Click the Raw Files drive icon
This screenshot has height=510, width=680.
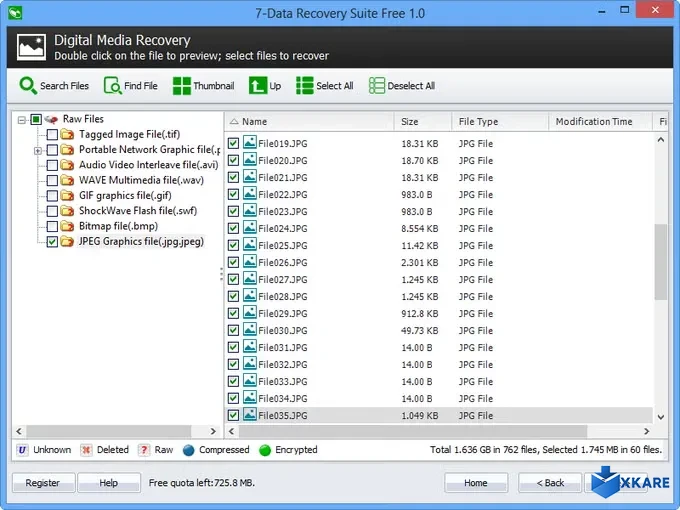[52, 119]
